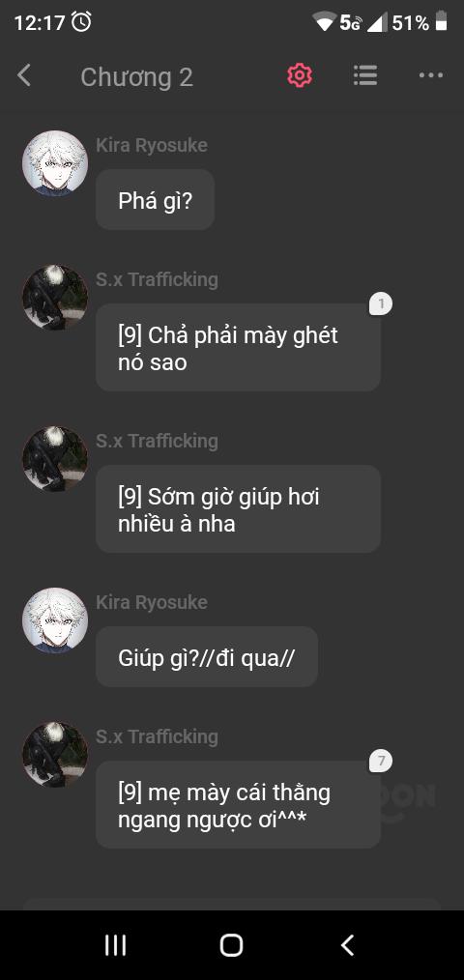Tap the Android recent apps button

pyautogui.click(x=115, y=945)
